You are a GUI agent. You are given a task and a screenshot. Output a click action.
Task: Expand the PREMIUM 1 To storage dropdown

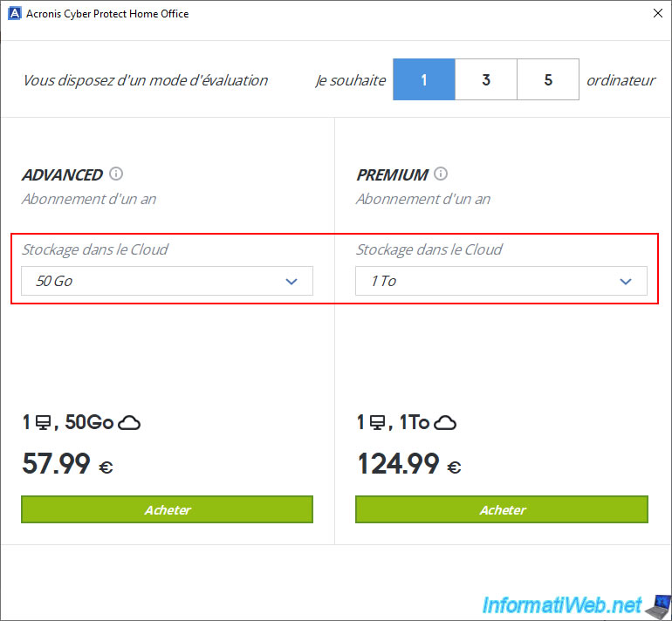[501, 281]
